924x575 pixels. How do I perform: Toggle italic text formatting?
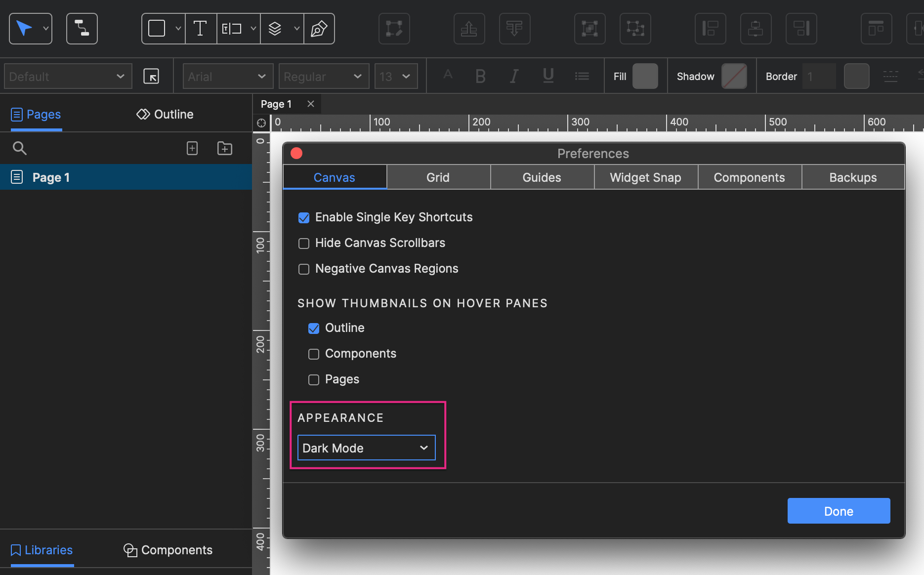point(514,77)
